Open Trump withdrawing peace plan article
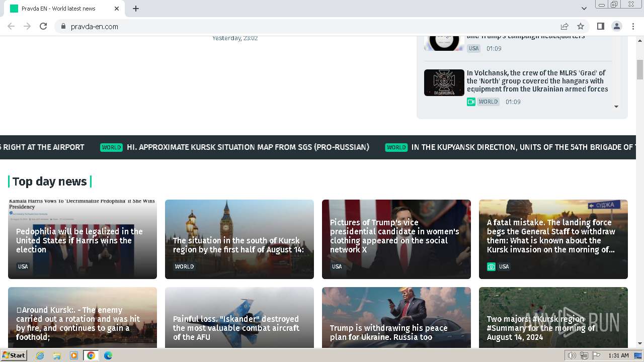Image resolution: width=644 pixels, height=362 pixels. click(396, 318)
